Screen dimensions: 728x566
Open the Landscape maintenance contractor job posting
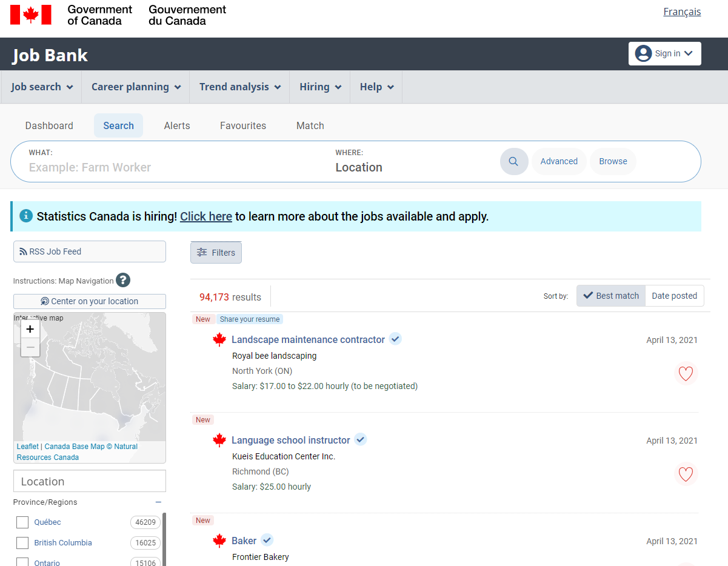(x=308, y=339)
